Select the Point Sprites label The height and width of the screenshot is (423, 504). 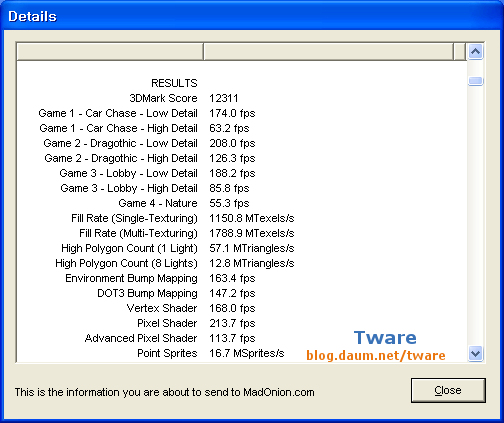click(x=167, y=353)
